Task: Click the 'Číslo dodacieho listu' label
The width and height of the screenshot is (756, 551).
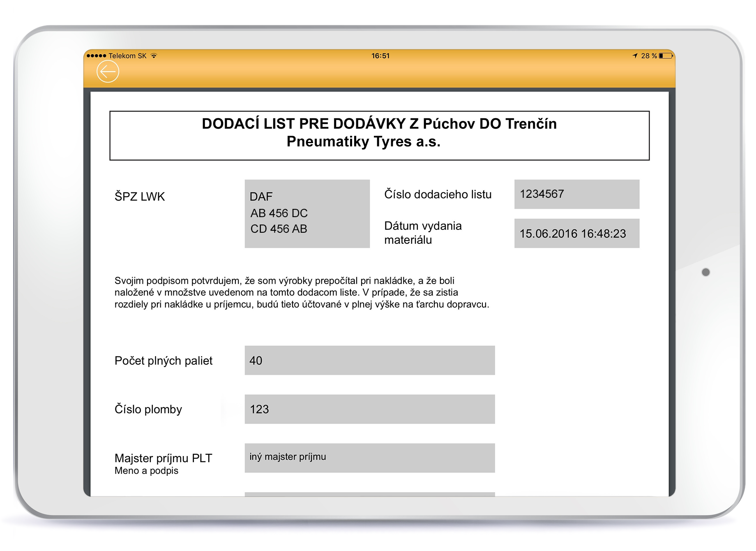Action: coord(438,194)
